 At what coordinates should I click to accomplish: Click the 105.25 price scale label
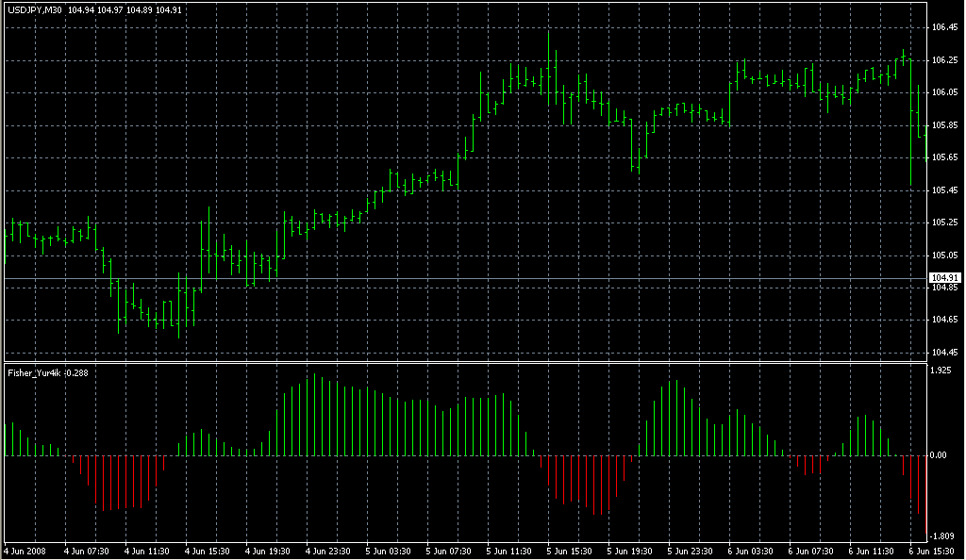(945, 222)
